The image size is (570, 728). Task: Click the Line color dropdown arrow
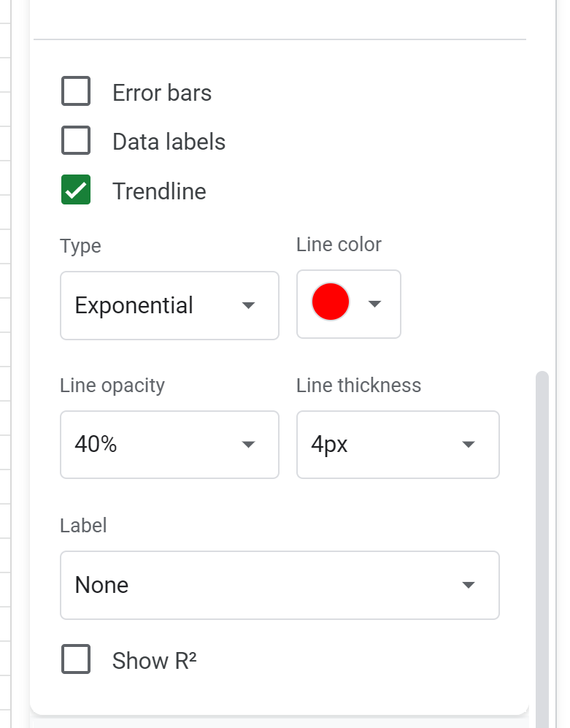pos(374,304)
